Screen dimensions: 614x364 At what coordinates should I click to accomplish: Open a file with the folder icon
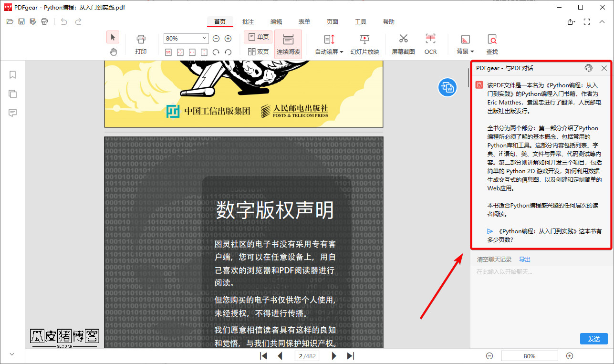point(10,21)
